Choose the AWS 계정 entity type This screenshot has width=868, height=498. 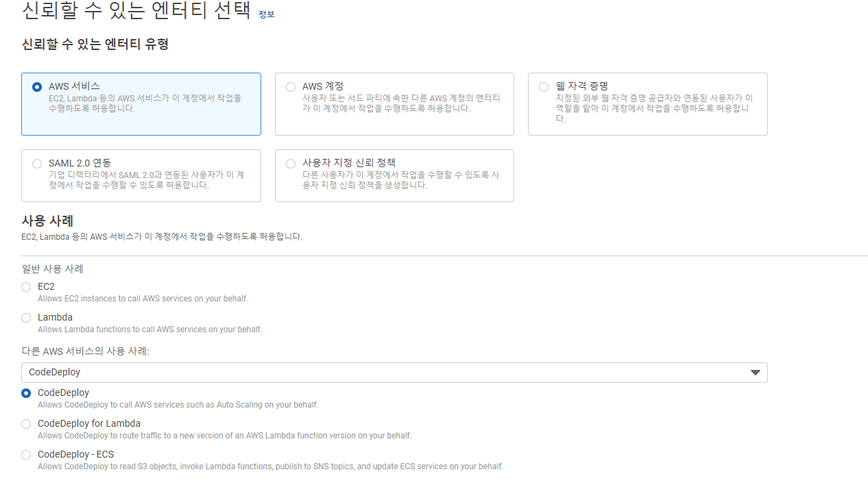291,87
